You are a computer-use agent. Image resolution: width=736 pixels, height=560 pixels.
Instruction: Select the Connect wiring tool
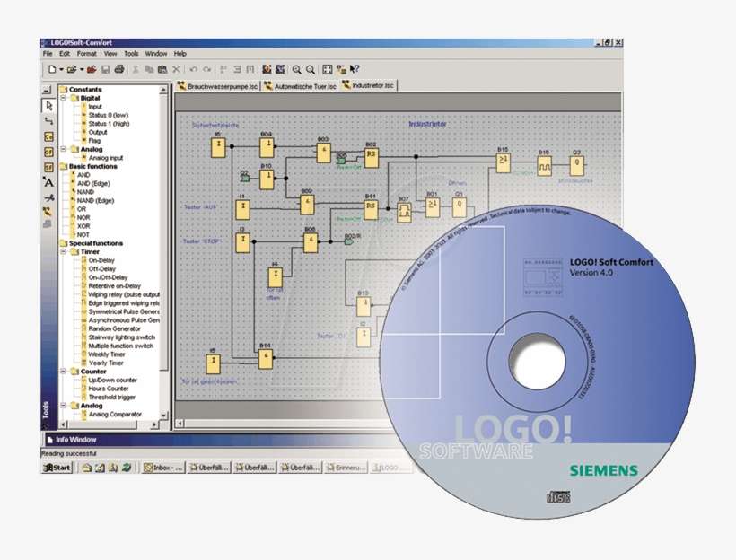(49, 120)
